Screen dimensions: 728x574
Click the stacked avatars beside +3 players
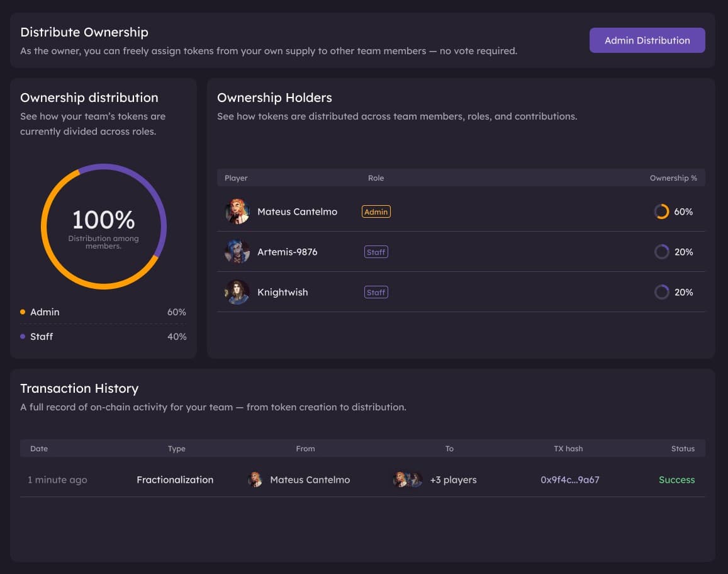click(406, 480)
